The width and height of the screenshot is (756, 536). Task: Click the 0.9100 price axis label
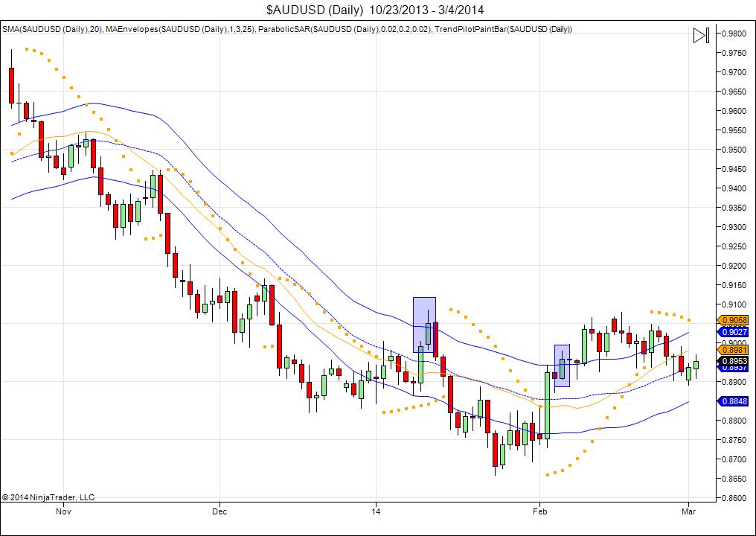pos(734,304)
